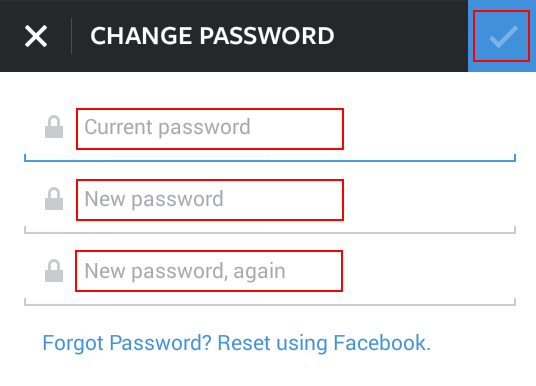The height and width of the screenshot is (386, 536).
Task: Click the blue underline of Current password
Action: [x=270, y=160]
